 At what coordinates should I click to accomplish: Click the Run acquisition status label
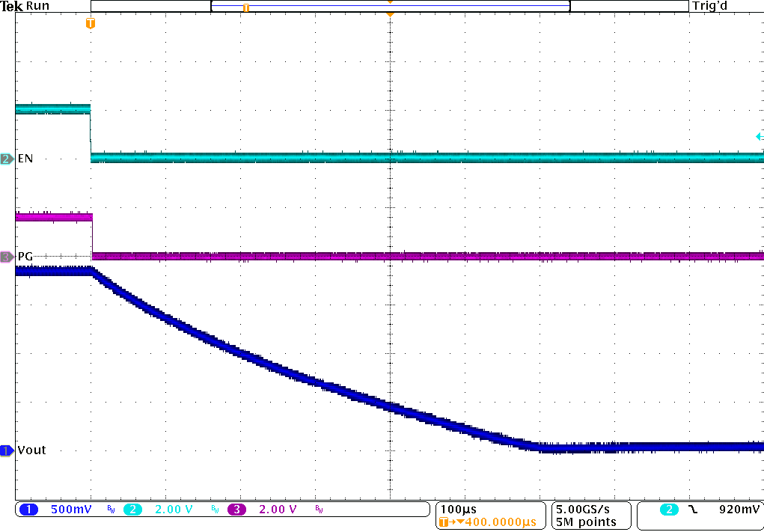pyautogui.click(x=37, y=6)
